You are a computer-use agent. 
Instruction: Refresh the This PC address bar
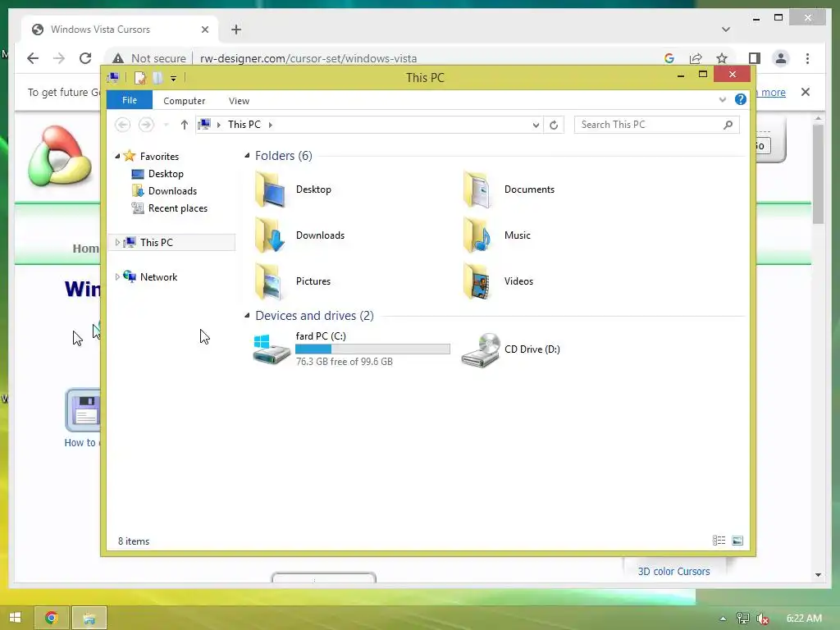coord(554,125)
